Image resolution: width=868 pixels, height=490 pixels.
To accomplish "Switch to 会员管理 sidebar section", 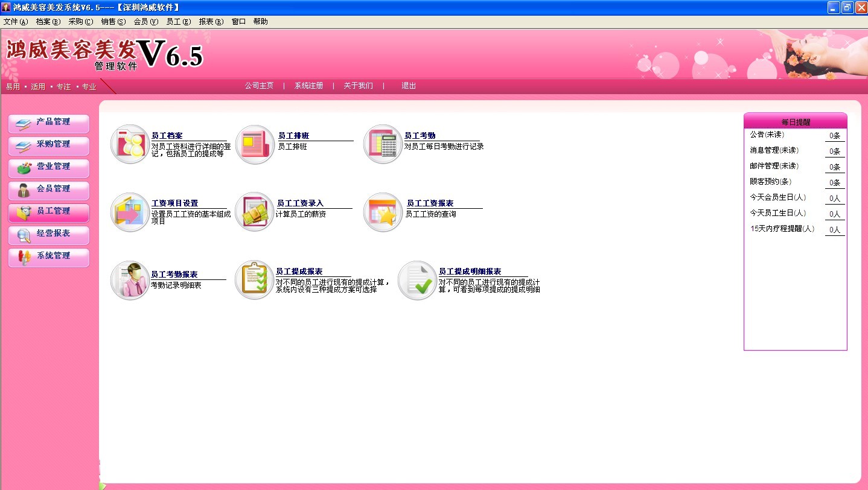I will coord(49,189).
